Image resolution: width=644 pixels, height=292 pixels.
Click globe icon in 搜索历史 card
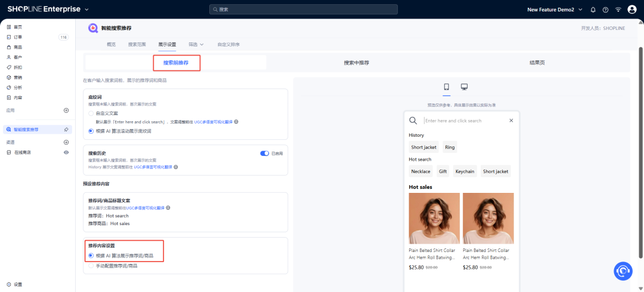pos(176,167)
